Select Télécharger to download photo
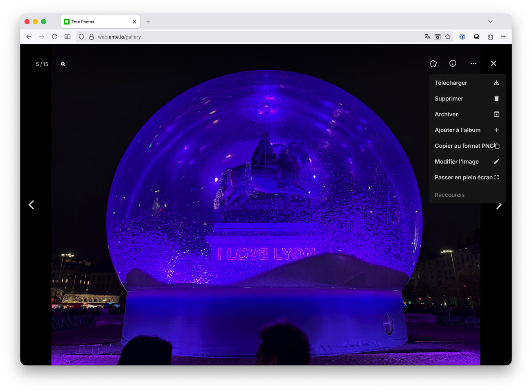The height and width of the screenshot is (392, 532). point(467,83)
